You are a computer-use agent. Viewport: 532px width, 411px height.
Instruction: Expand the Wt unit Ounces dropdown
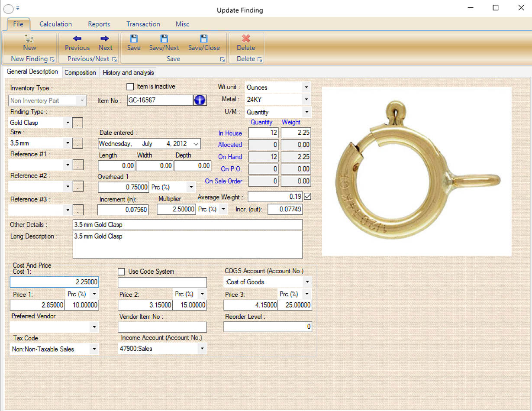click(x=306, y=87)
